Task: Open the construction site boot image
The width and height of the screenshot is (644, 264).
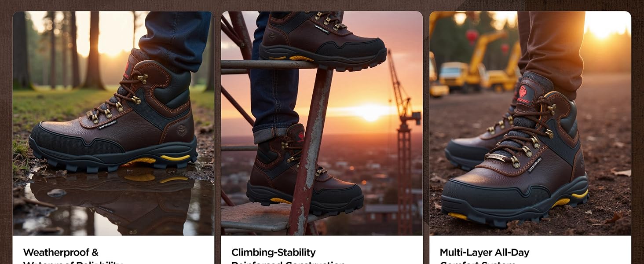Action: pos(531,123)
